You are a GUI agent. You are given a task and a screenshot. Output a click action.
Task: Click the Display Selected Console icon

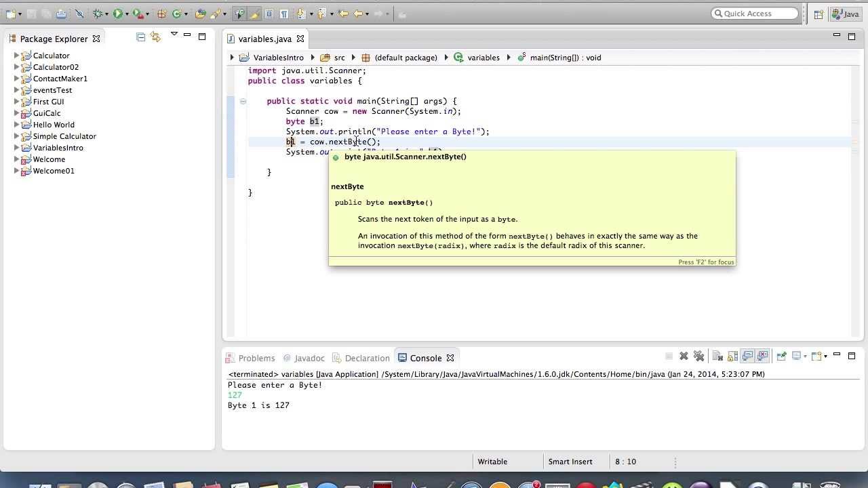tap(797, 356)
